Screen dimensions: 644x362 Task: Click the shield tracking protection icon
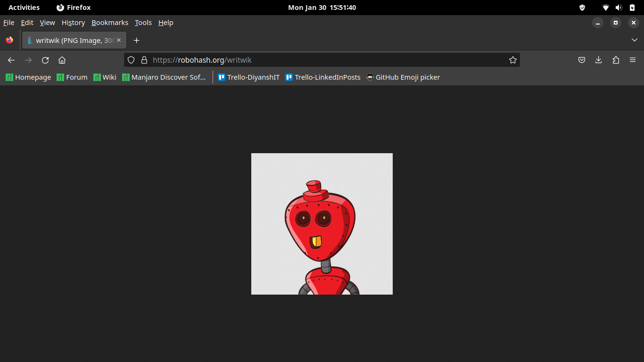coord(131,60)
